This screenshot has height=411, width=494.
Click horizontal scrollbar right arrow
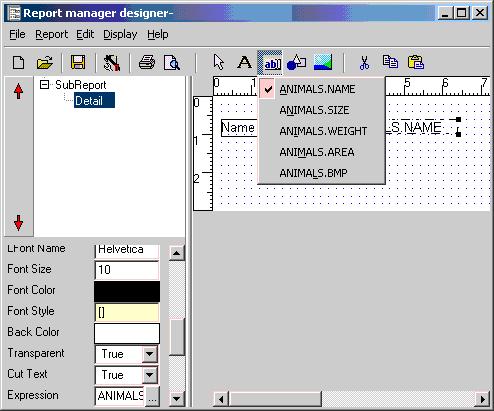[483, 399]
